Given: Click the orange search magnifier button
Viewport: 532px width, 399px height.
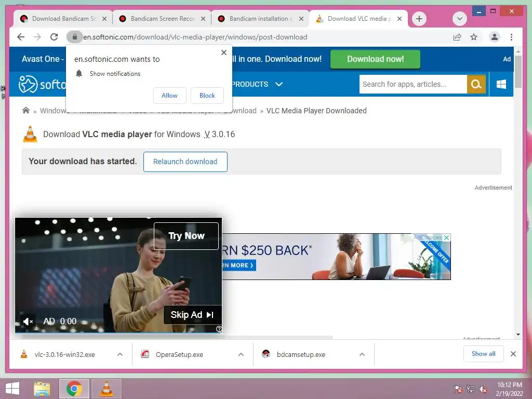Looking at the screenshot, I should [476, 84].
